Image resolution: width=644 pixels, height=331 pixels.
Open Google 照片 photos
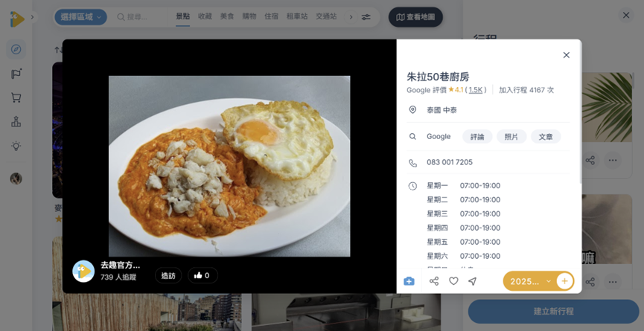pyautogui.click(x=511, y=137)
